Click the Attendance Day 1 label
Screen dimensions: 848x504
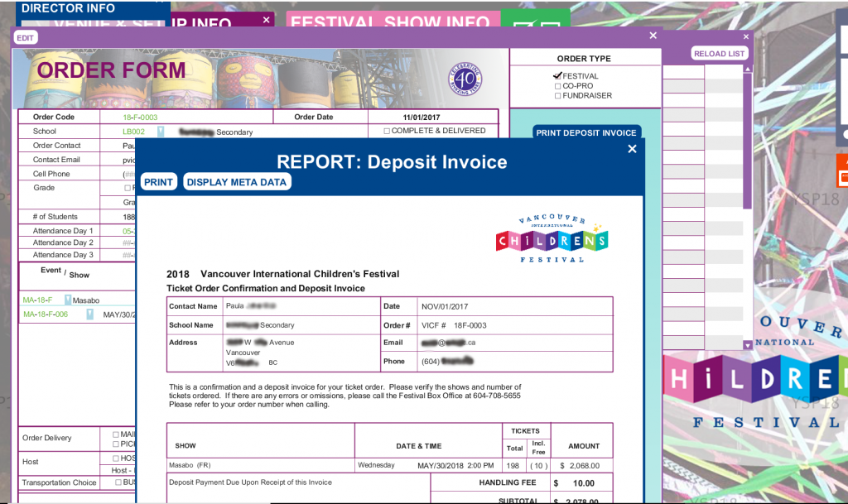(x=63, y=231)
